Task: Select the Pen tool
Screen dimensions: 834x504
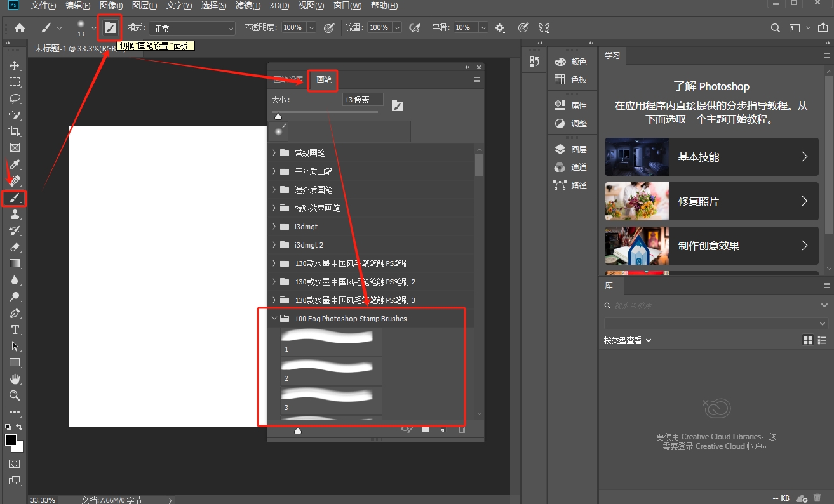Action: coord(15,313)
